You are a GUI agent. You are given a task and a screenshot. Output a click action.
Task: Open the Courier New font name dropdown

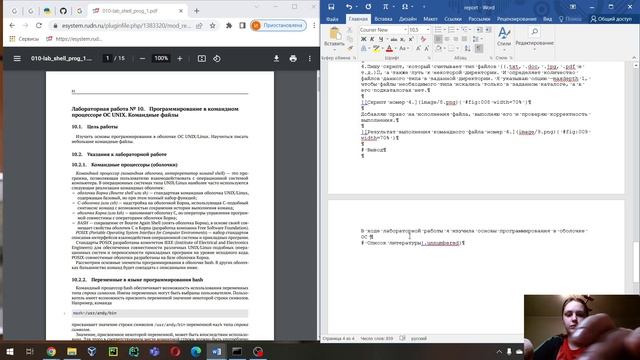pyautogui.click(x=406, y=30)
